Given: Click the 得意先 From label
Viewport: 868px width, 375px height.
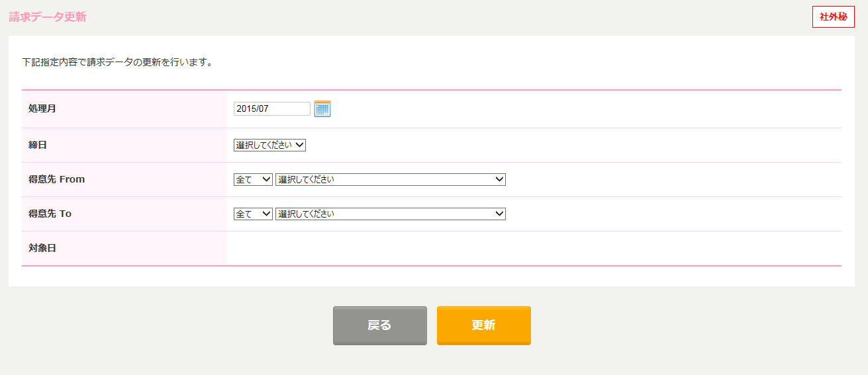Looking at the screenshot, I should tap(57, 179).
